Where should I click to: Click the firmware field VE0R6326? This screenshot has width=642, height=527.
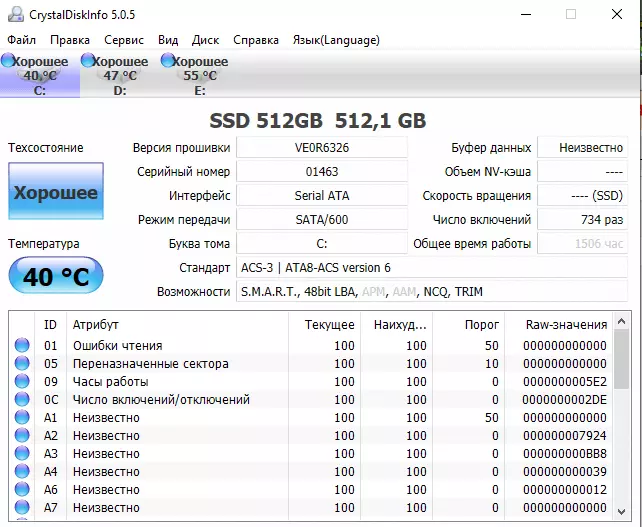pos(322,147)
